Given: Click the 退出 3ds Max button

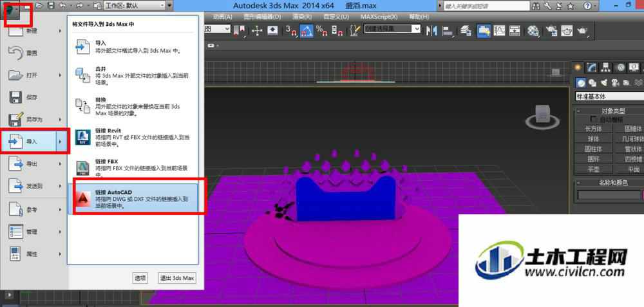Looking at the screenshot, I should coord(177,278).
